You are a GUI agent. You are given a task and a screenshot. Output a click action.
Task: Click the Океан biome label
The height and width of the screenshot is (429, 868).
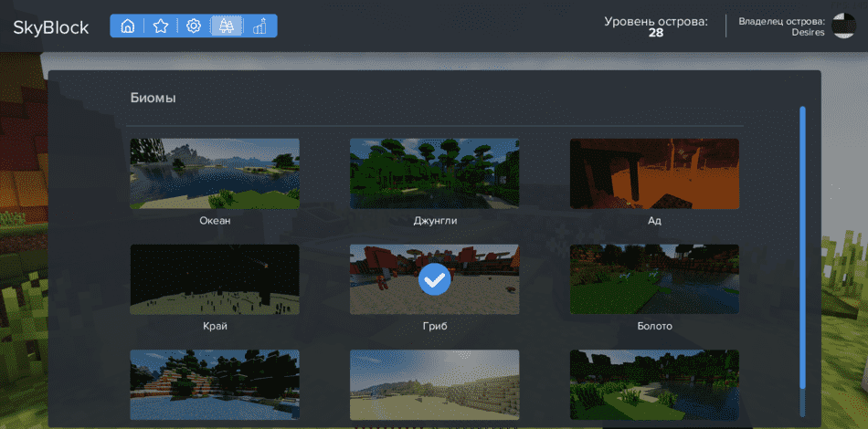215,221
